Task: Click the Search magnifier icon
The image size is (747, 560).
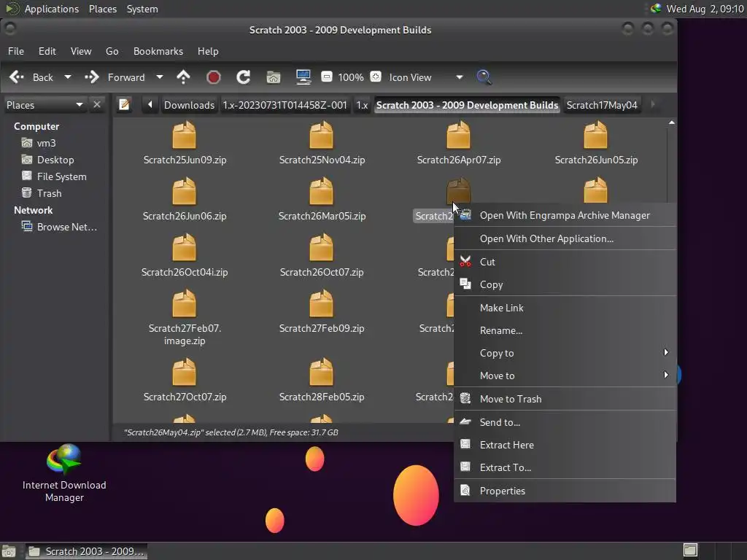Action: (x=484, y=77)
